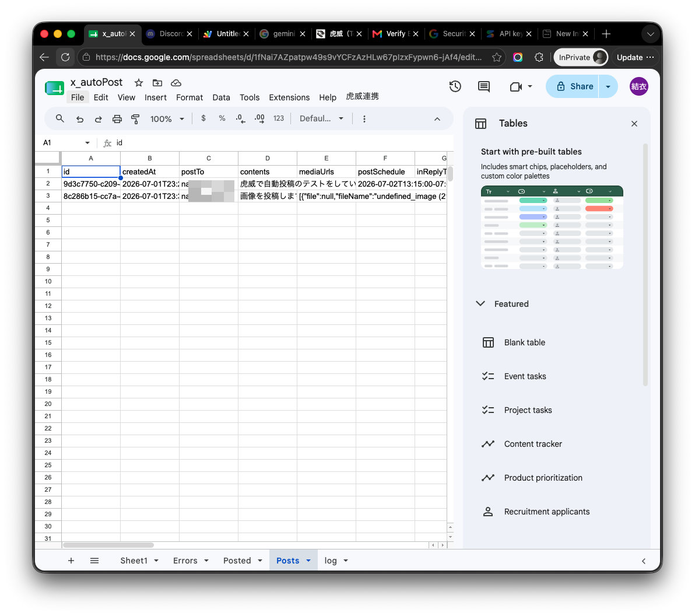695x616 pixels.
Task: Undo the last action
Action: (80, 119)
